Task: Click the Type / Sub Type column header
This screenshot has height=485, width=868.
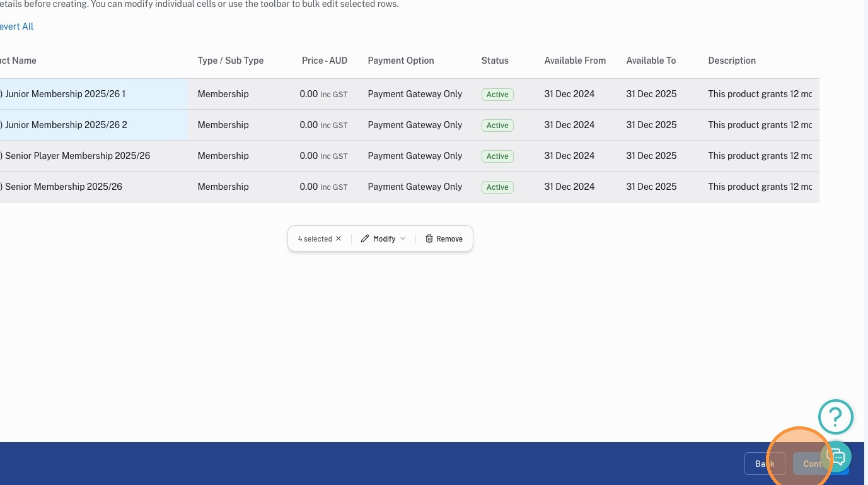Action: (231, 61)
